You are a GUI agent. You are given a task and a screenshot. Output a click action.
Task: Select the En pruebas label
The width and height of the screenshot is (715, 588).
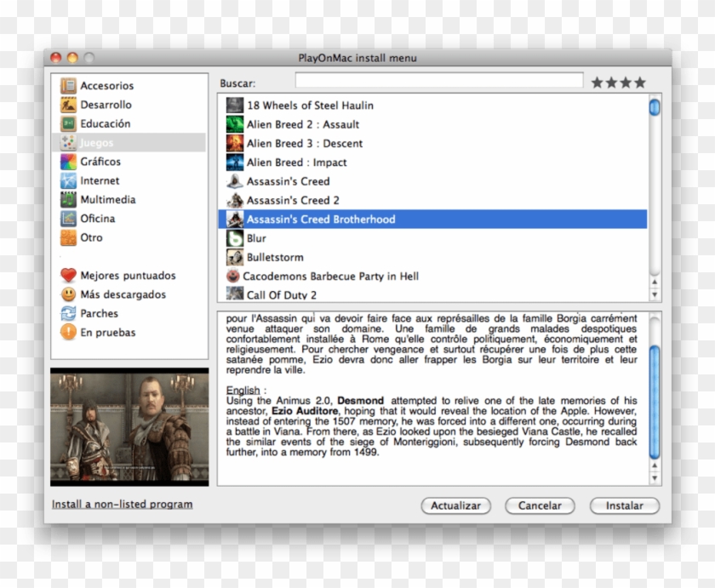[108, 332]
